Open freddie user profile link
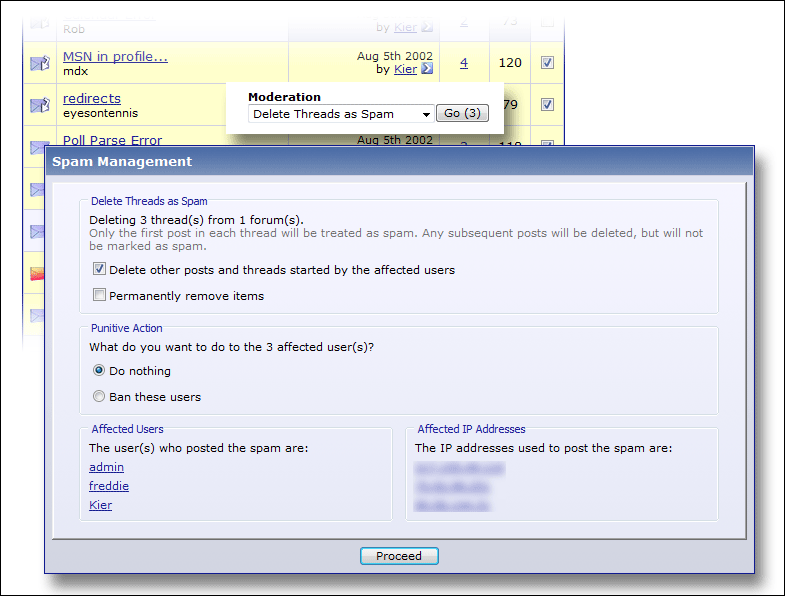 point(109,486)
